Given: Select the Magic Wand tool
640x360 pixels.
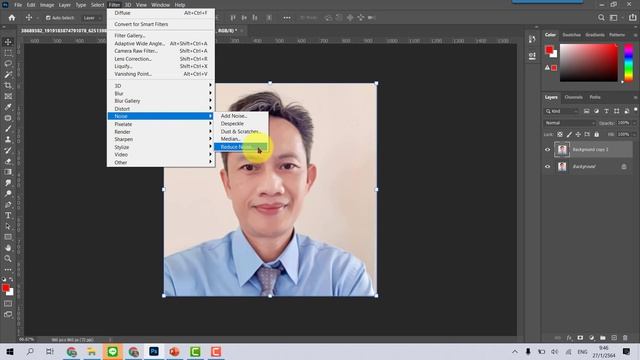Looking at the screenshot, I should click(8, 75).
